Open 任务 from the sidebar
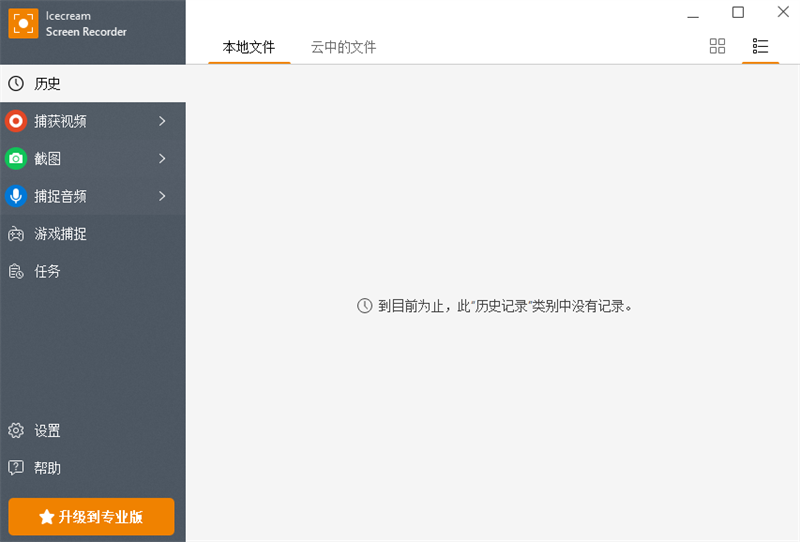This screenshot has height=542, width=800. [48, 271]
